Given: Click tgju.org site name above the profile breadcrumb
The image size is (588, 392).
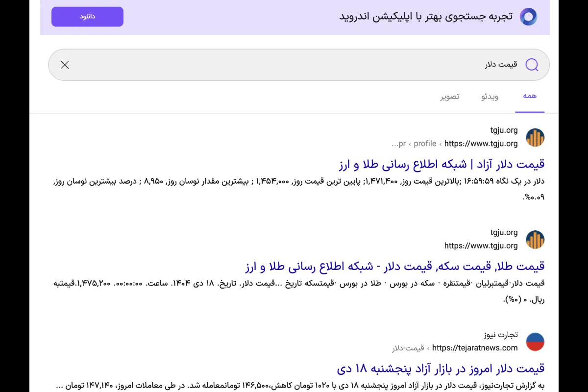Looking at the screenshot, I should tap(504, 130).
